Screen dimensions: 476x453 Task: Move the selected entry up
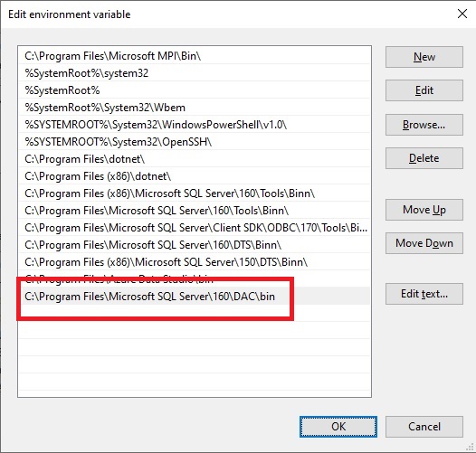click(x=424, y=210)
